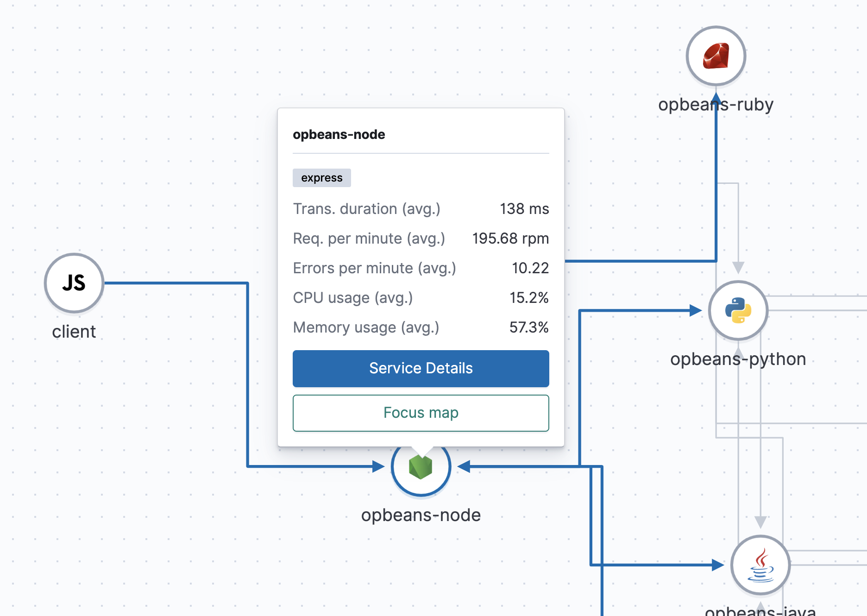Click the JS client service icon
The width and height of the screenshot is (867, 616).
[x=73, y=283]
